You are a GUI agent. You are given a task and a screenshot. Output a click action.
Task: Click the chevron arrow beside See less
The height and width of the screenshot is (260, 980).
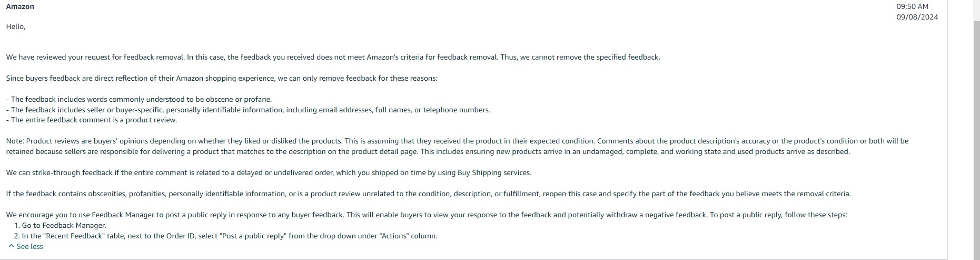coord(11,246)
